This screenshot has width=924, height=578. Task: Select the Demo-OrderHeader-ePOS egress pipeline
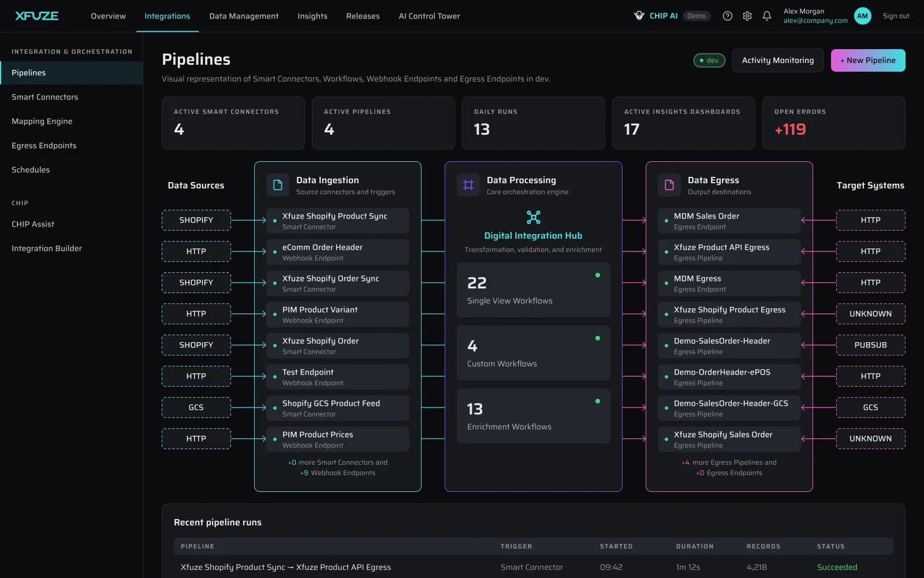[x=729, y=377]
